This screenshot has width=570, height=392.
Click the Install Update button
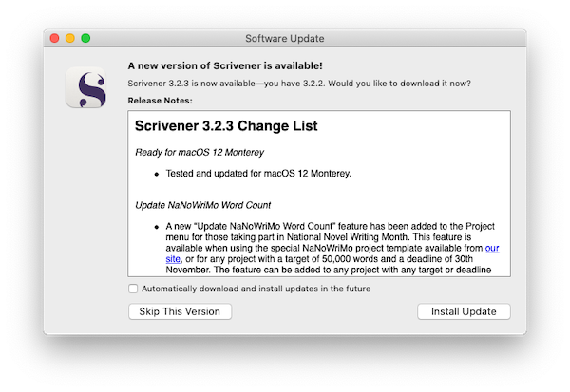point(464,311)
